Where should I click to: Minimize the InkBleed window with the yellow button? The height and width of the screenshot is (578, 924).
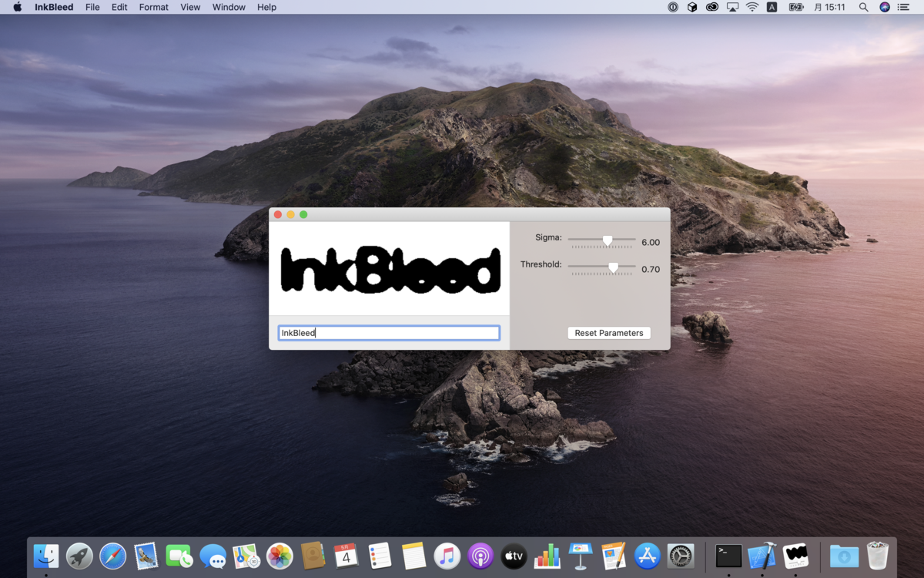290,214
